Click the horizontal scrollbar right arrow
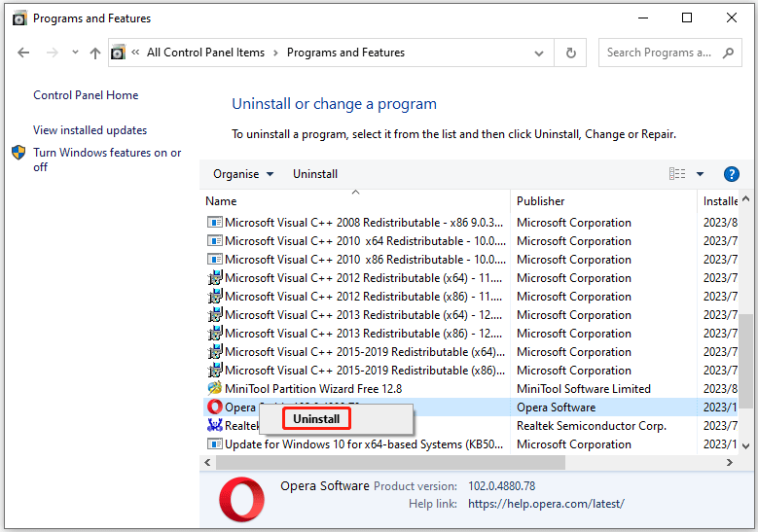The image size is (758, 532). (x=730, y=462)
